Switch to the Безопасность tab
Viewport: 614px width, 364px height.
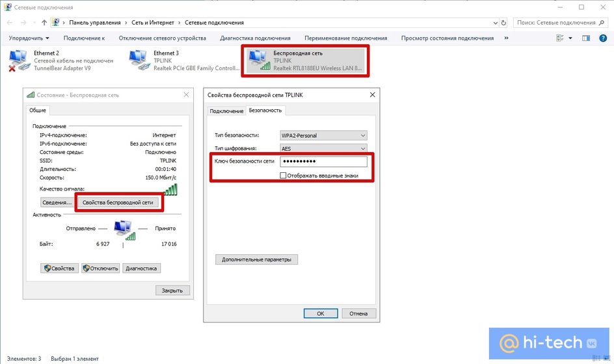pos(265,110)
